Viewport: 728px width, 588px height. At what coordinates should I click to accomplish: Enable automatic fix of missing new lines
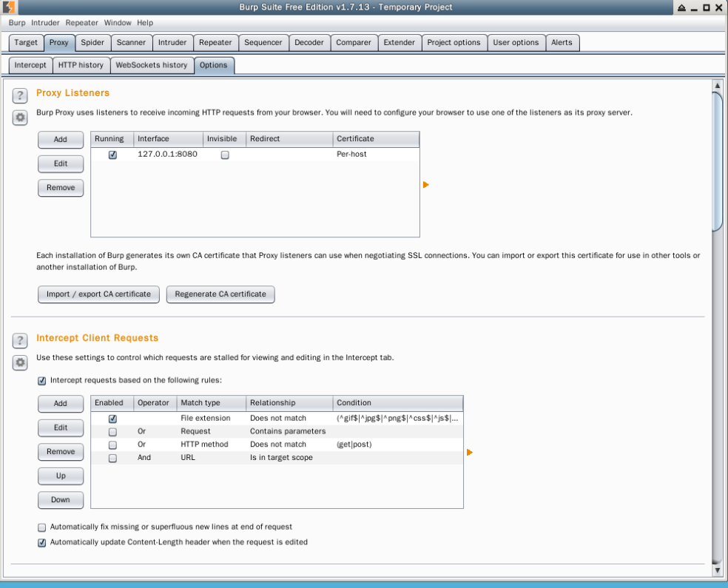point(41,527)
